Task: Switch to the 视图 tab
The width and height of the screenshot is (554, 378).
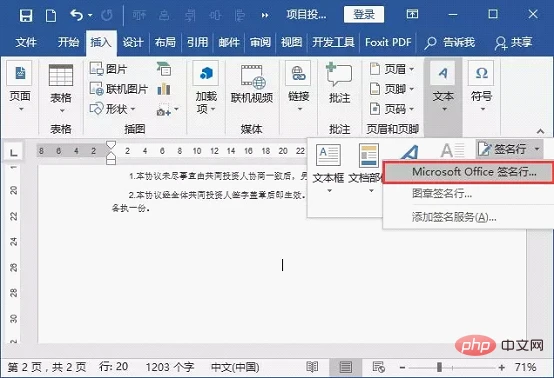Action: [291, 42]
